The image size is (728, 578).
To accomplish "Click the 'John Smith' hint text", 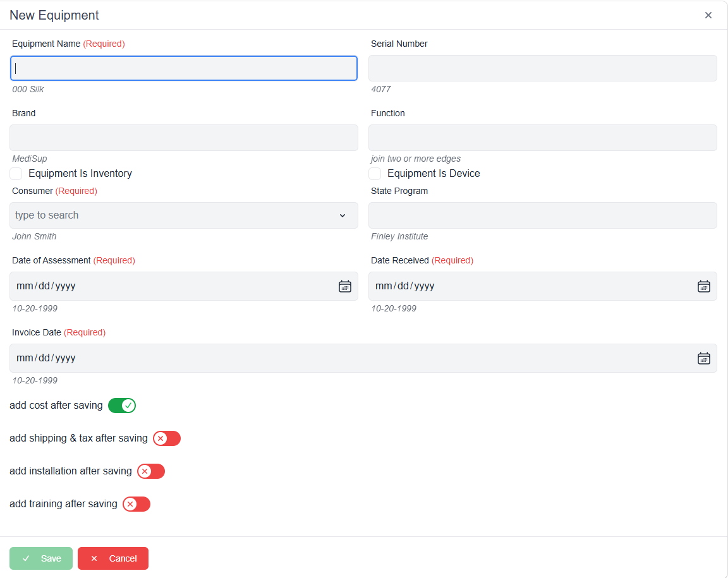I will pos(34,236).
